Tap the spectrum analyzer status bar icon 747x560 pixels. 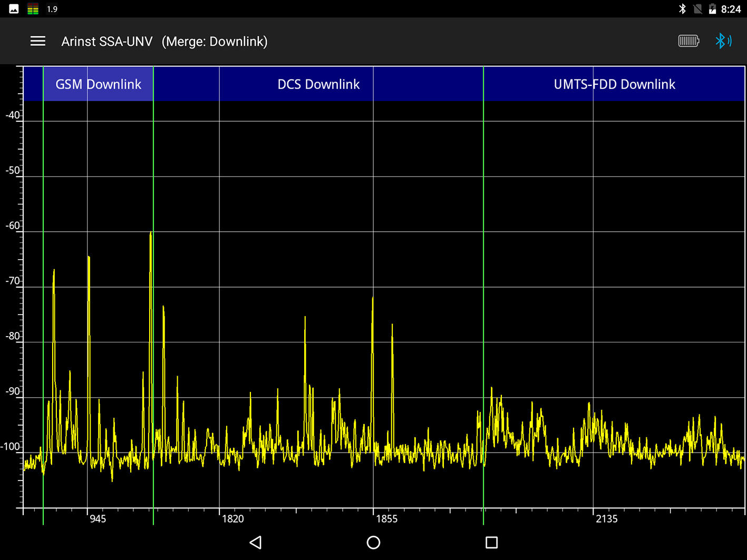tap(33, 9)
